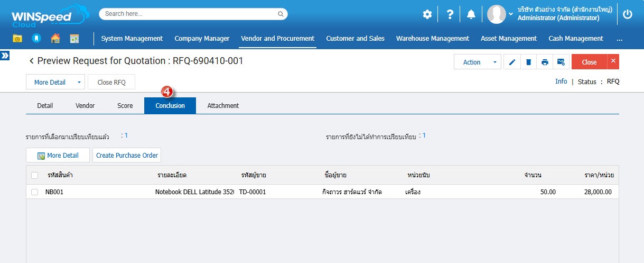
Task: Click into the Search here field
Action: 193,14
